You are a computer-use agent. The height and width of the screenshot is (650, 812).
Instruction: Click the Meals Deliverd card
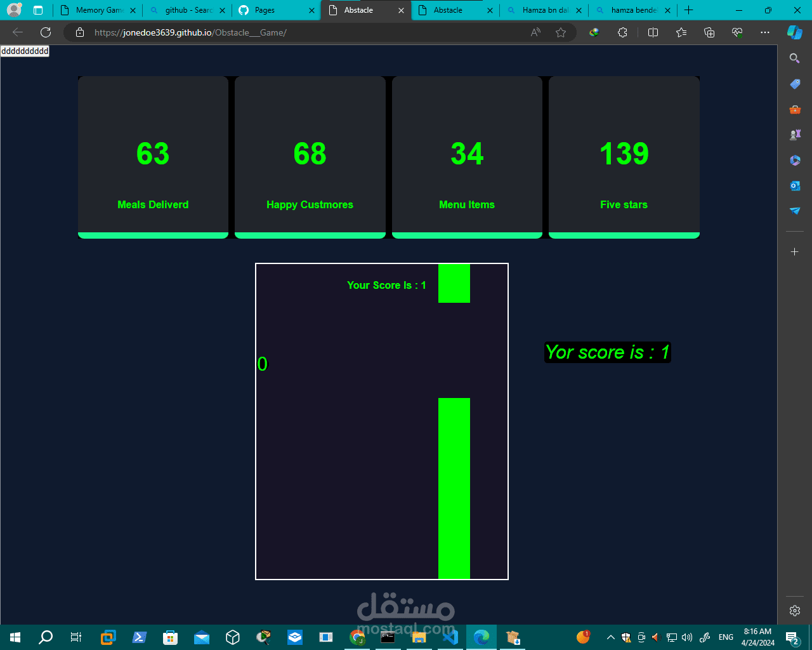(x=153, y=157)
